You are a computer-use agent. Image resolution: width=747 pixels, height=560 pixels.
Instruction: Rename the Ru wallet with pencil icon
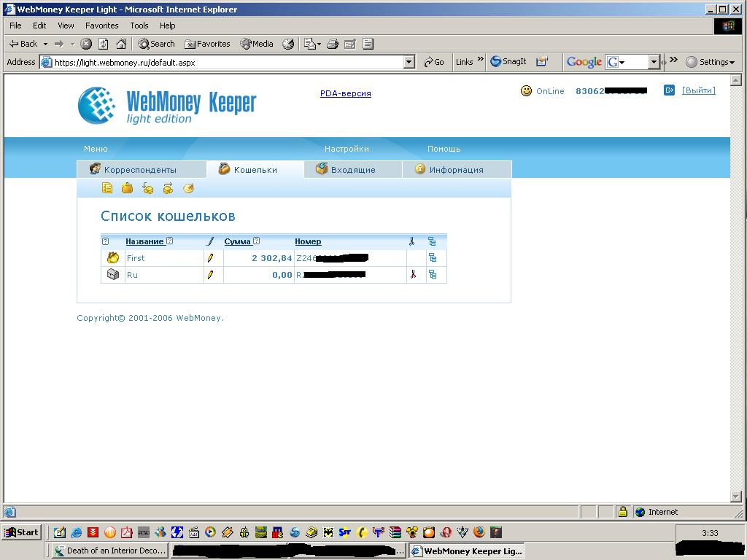tap(210, 275)
